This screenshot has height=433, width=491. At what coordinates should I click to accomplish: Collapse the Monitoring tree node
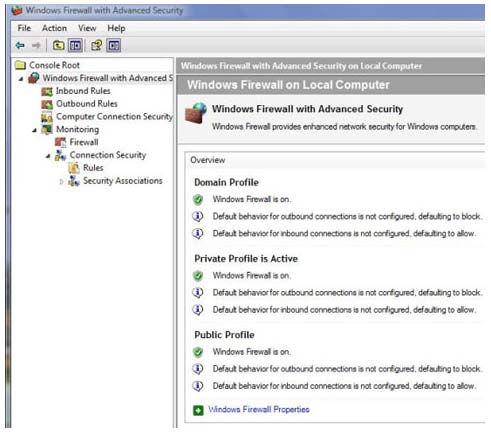35,130
